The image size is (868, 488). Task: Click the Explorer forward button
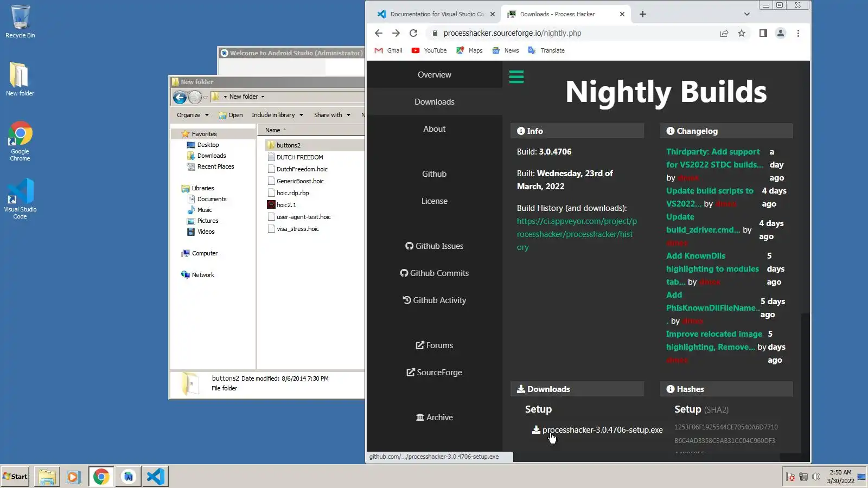(x=195, y=98)
